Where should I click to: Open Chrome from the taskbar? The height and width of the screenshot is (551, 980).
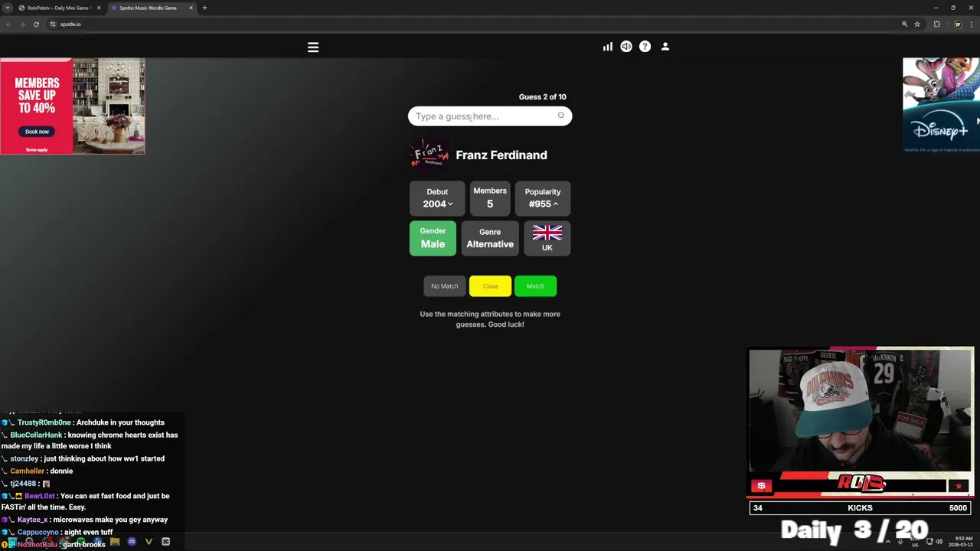point(64,542)
